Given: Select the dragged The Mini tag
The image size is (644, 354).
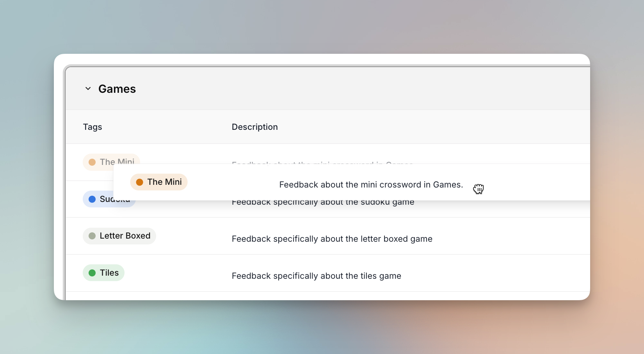Looking at the screenshot, I should pyautogui.click(x=159, y=182).
